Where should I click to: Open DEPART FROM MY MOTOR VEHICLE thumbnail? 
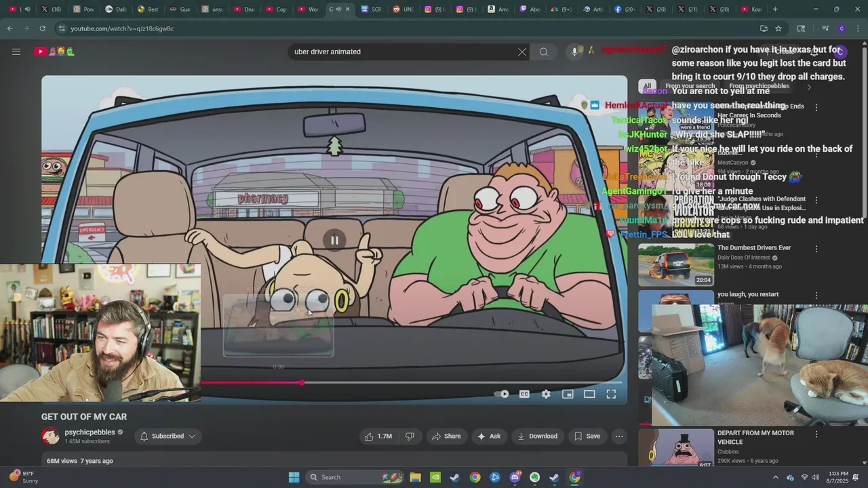(676, 448)
